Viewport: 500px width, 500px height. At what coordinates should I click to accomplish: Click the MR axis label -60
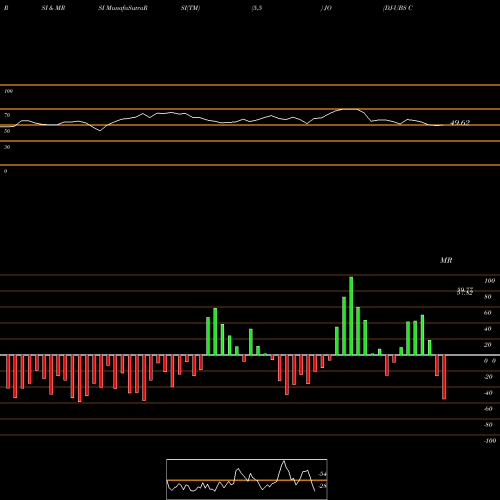(488, 409)
